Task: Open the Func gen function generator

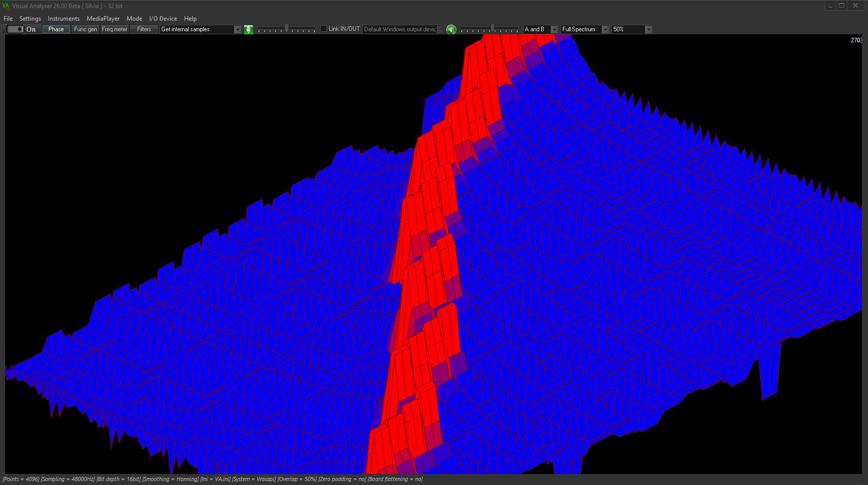Action: coord(85,29)
